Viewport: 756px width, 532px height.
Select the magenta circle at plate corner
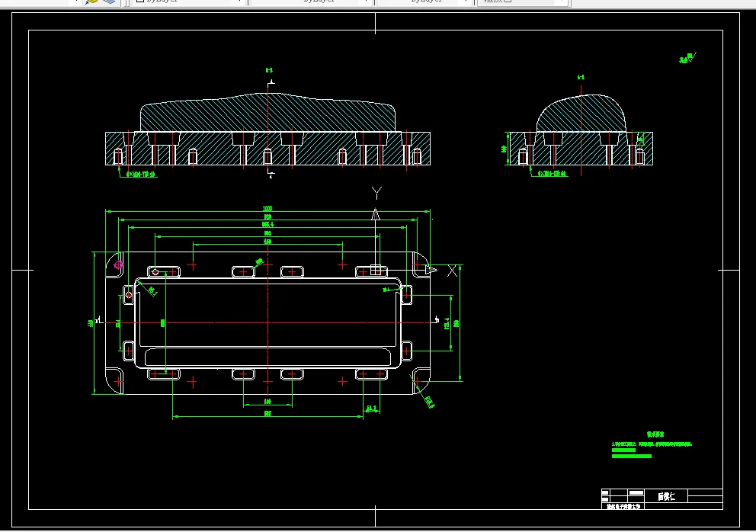(x=118, y=264)
